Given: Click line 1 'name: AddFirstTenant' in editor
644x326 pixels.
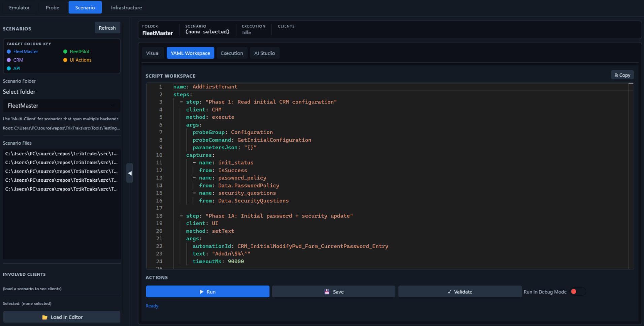Looking at the screenshot, I should [x=205, y=87].
